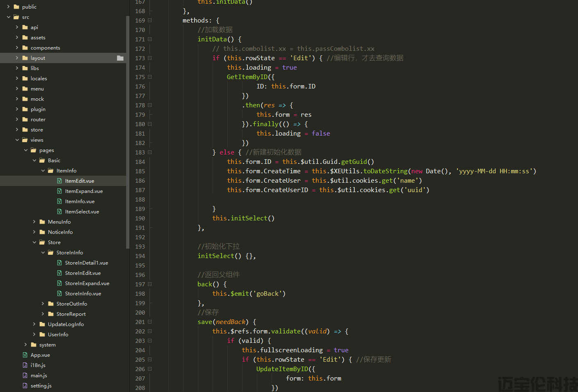This screenshot has width=578, height=392.
Task: Expand the api folder arrow
Action: [17, 27]
